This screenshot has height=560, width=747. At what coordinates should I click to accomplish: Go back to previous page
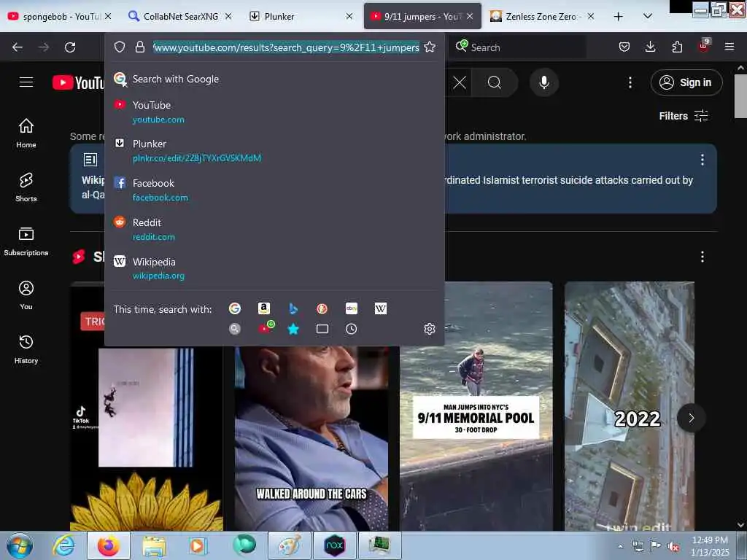coord(18,47)
